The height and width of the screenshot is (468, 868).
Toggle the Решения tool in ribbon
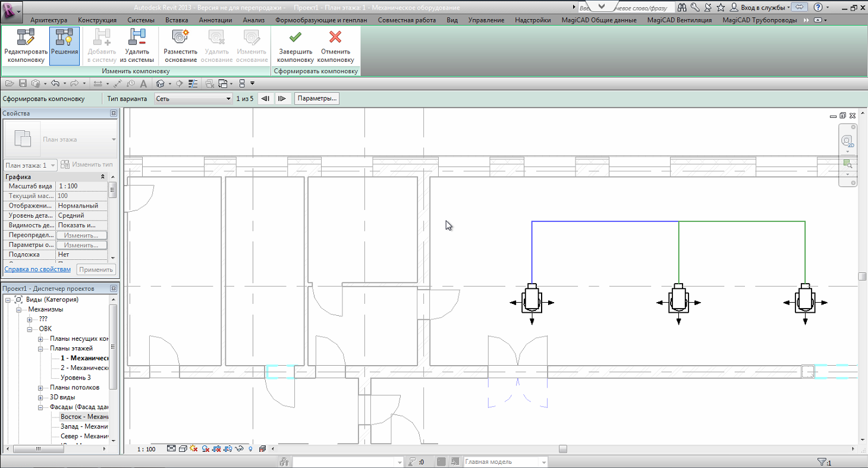[x=64, y=46]
